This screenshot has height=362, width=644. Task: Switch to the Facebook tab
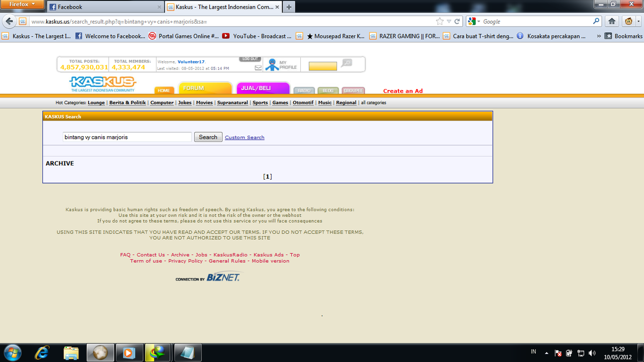pos(106,7)
